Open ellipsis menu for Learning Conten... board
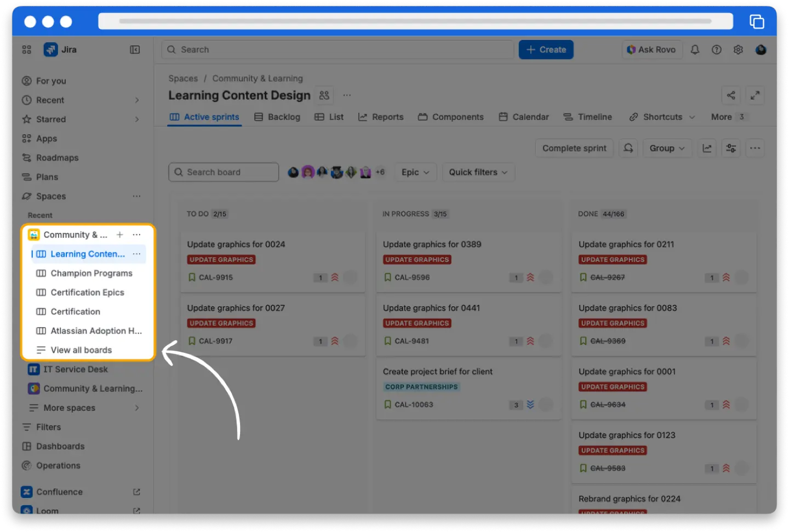The height and width of the screenshot is (532, 789). tap(136, 254)
